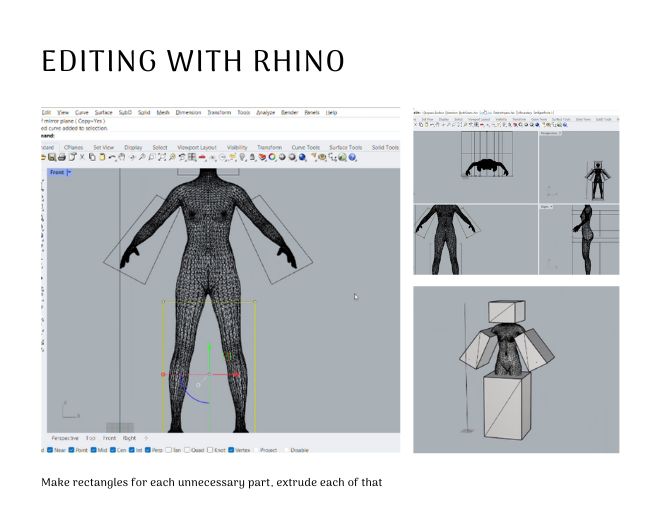Screen dimensions: 660x528
Task: Click the Print icon in toolbar
Action: [62, 157]
